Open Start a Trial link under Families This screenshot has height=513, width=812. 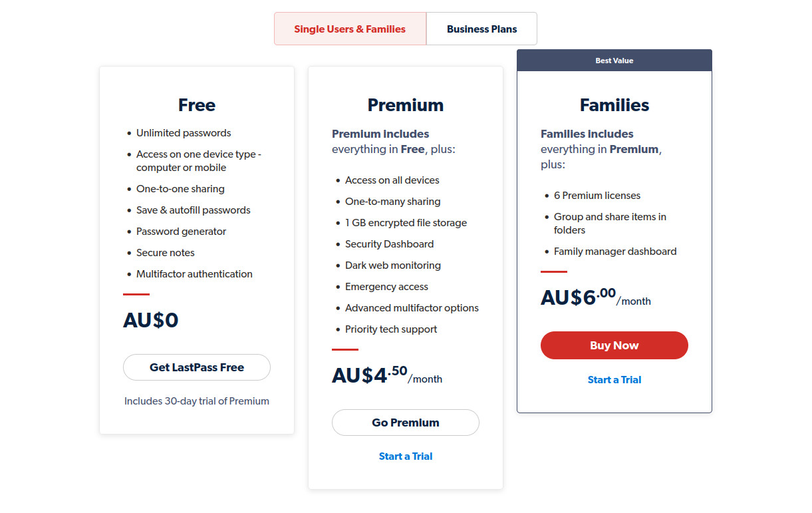click(614, 380)
